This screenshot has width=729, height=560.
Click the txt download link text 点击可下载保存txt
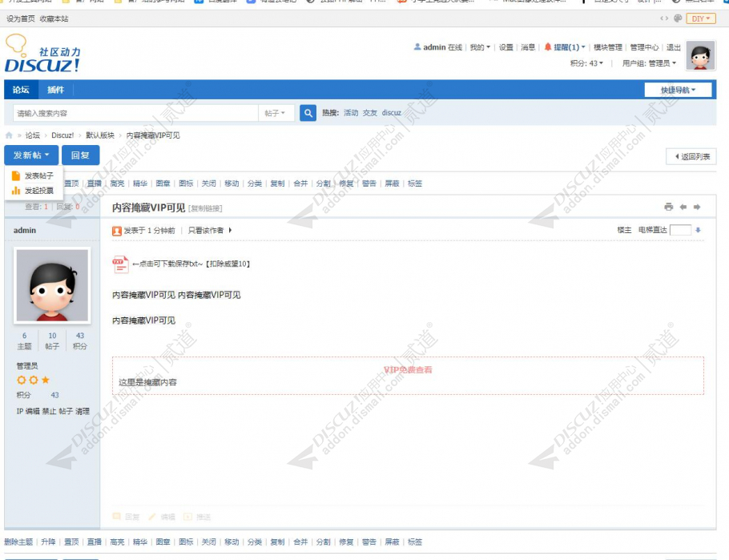click(167, 264)
